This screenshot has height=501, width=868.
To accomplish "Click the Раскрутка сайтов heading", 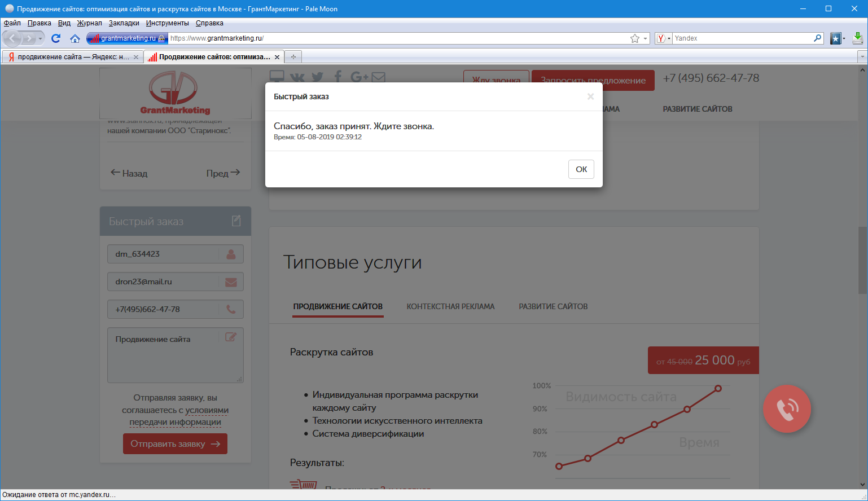I will (x=331, y=352).
